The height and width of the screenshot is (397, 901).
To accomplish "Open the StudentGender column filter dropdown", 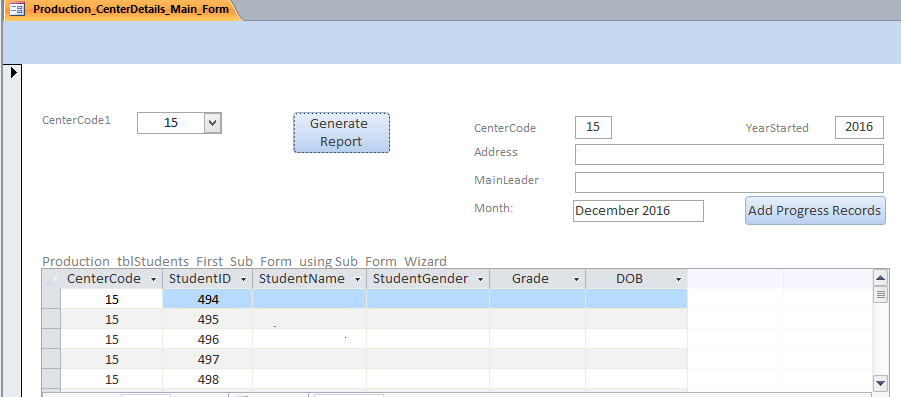I will pyautogui.click(x=481, y=279).
